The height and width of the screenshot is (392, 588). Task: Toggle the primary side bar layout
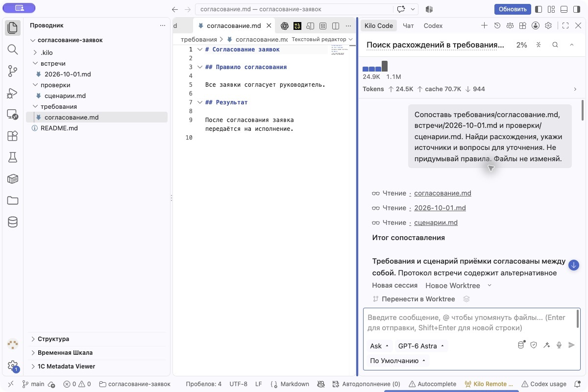coord(539,9)
